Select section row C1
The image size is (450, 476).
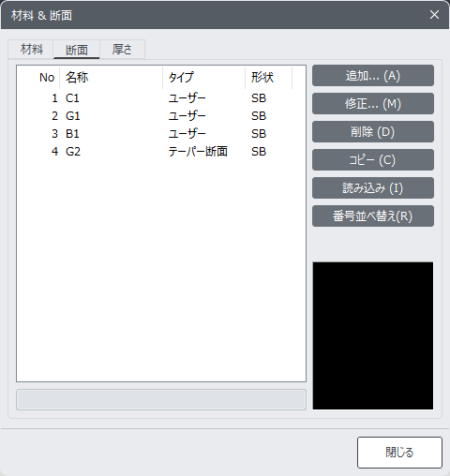pyautogui.click(x=161, y=98)
